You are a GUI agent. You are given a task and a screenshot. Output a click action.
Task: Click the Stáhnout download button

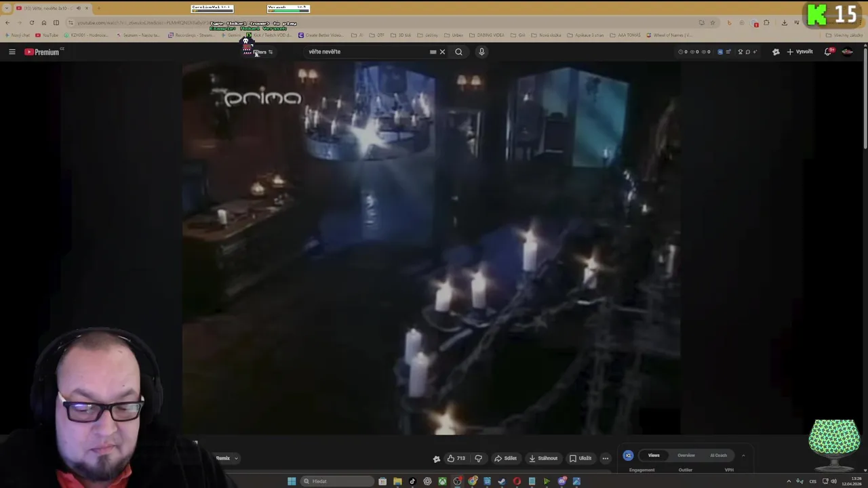(x=543, y=458)
